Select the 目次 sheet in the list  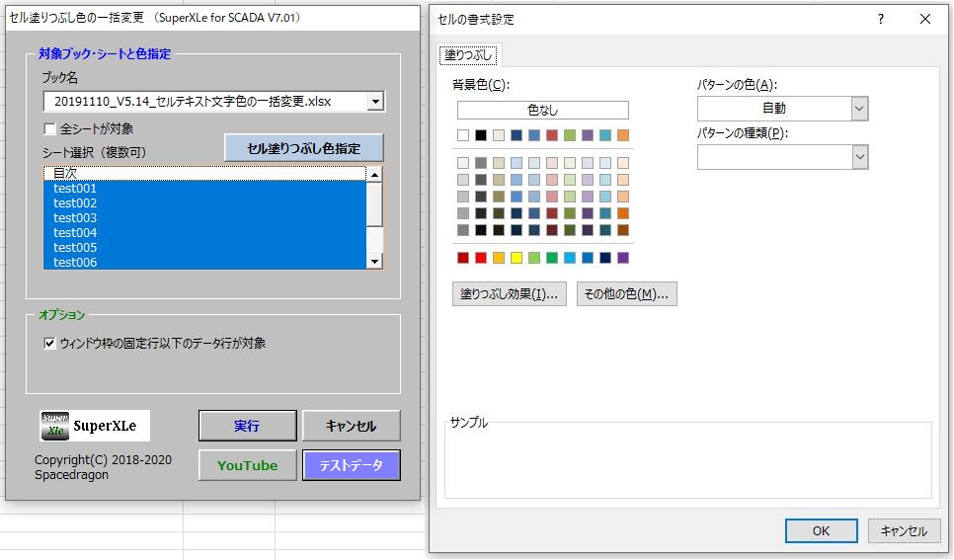point(205,173)
